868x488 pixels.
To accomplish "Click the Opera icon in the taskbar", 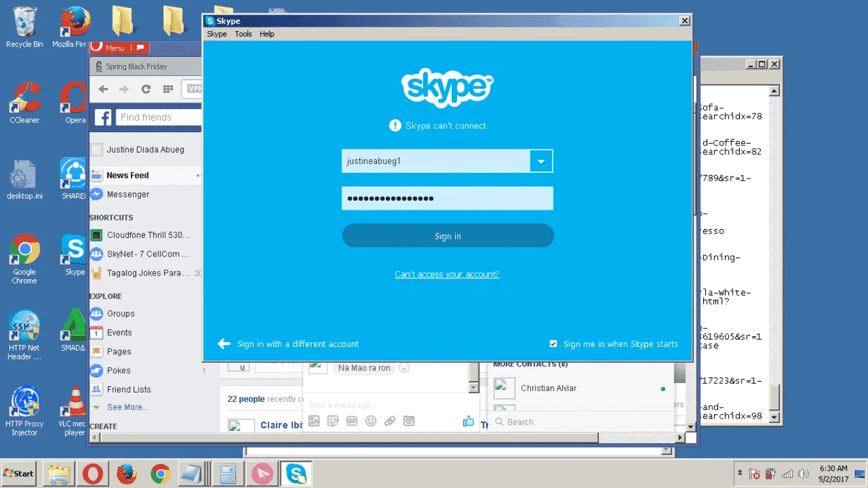I will point(92,474).
